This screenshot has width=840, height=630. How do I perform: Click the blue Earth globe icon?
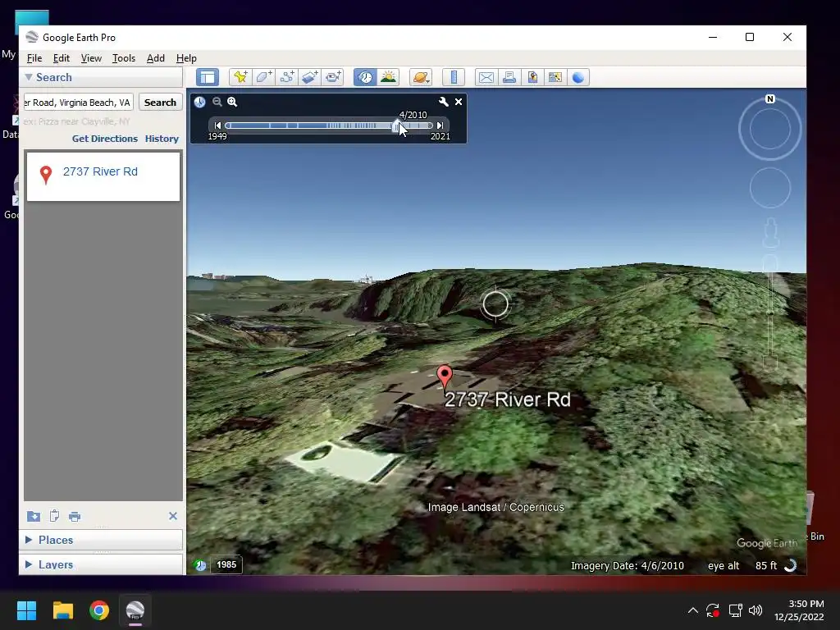pos(578,77)
